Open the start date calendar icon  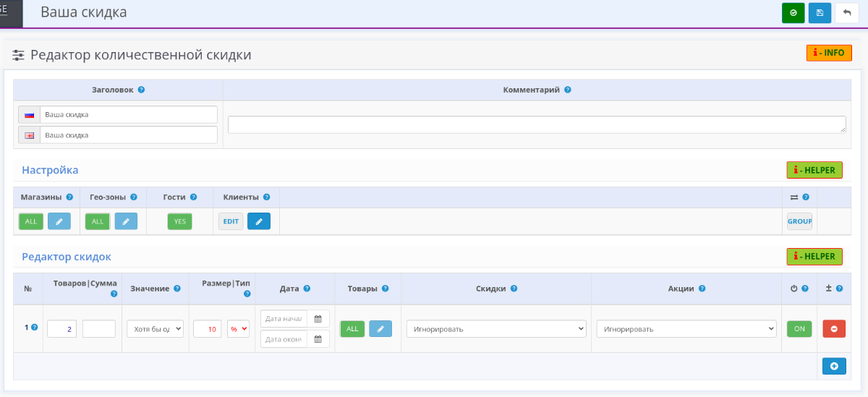(318, 319)
